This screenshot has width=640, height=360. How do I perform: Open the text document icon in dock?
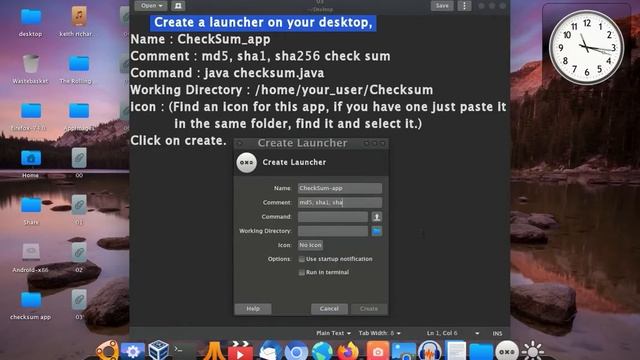(456, 351)
